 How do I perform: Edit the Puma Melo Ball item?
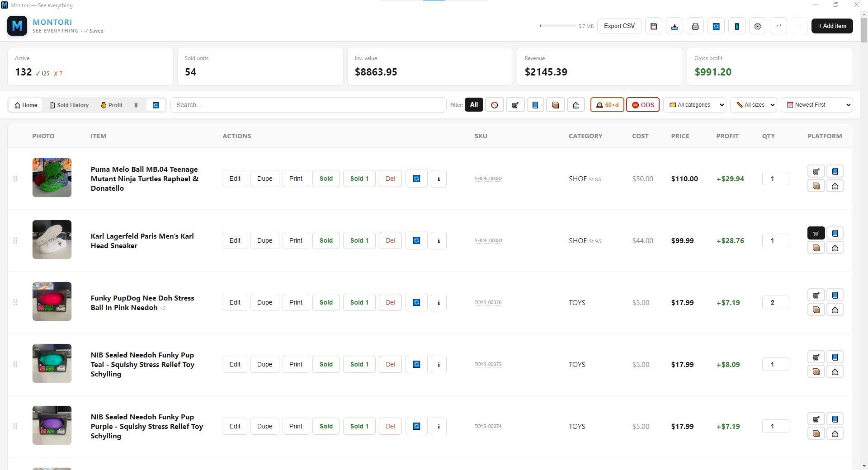pyautogui.click(x=235, y=179)
